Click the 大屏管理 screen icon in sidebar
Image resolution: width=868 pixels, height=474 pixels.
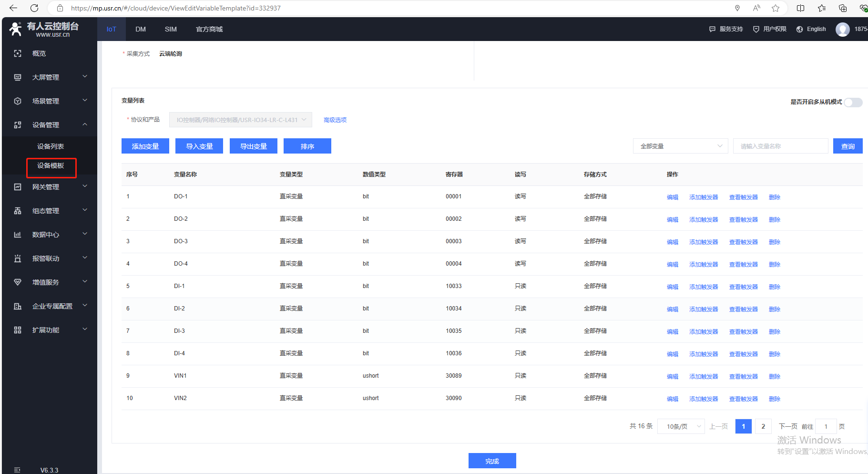(18, 77)
